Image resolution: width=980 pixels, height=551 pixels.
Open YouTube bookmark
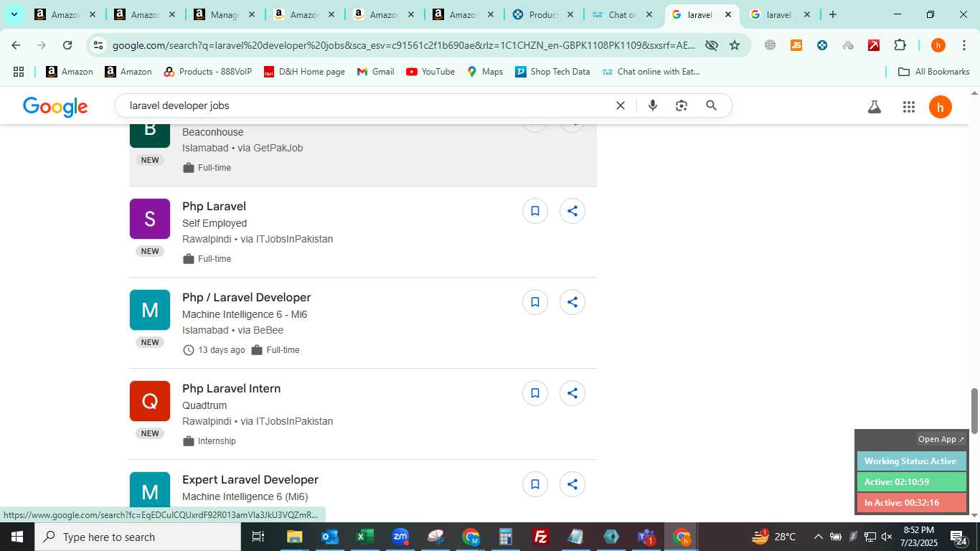(x=430, y=72)
